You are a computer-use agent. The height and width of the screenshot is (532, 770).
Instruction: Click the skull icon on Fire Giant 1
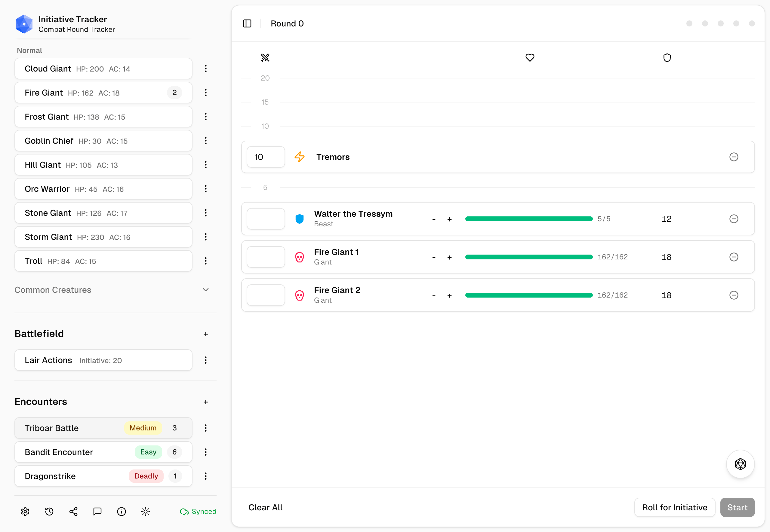pos(300,257)
